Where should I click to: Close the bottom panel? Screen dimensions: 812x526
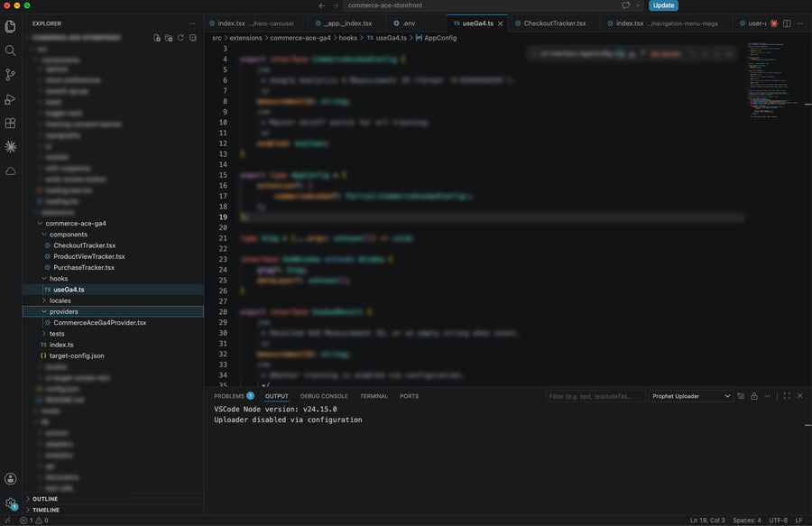(x=800, y=396)
